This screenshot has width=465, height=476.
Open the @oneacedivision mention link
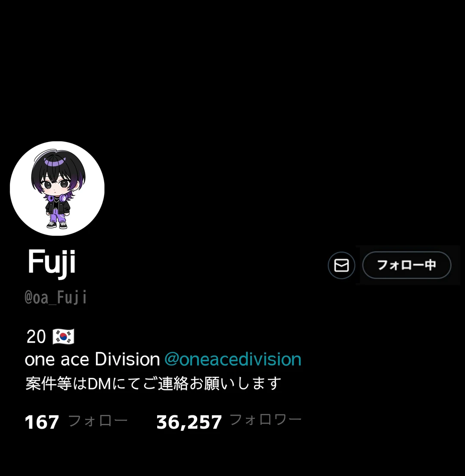pyautogui.click(x=232, y=359)
